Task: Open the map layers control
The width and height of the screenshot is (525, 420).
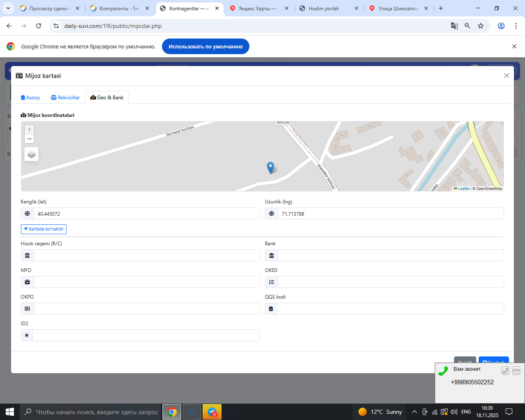Action: (32, 154)
